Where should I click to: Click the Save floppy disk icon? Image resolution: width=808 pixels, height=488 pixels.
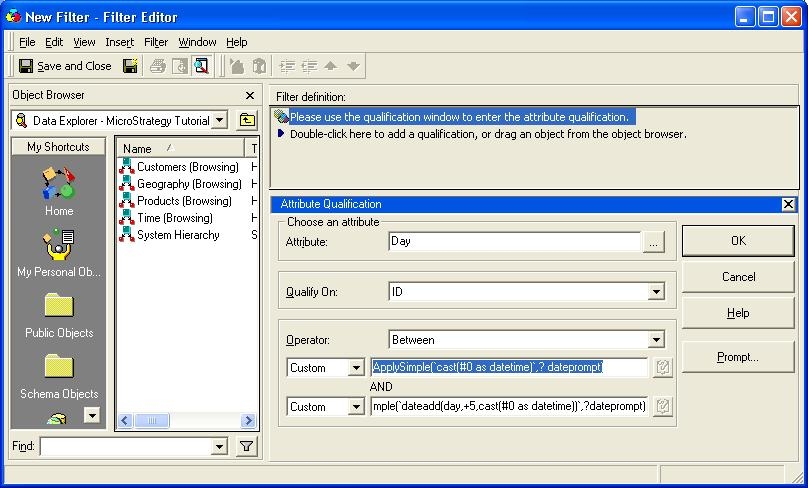coord(130,66)
